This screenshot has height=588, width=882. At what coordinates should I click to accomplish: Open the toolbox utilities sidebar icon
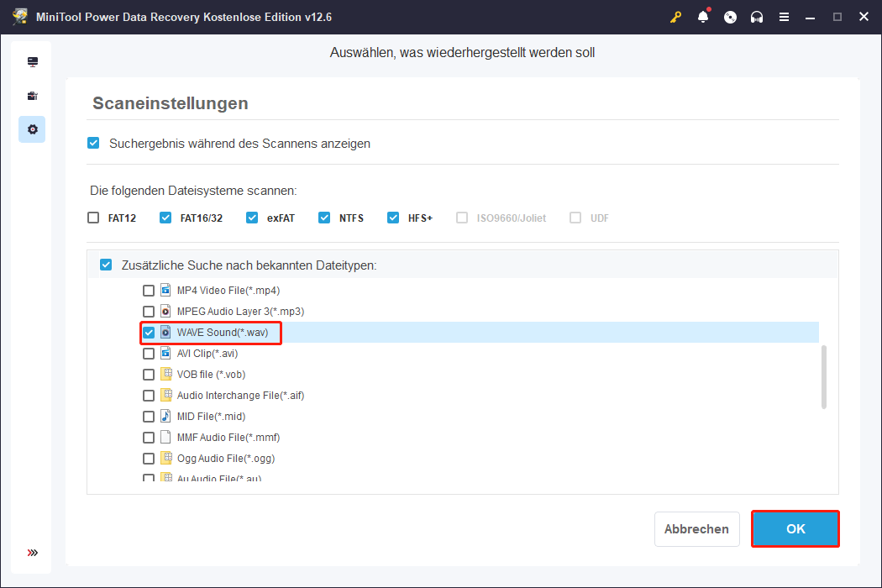(33, 96)
